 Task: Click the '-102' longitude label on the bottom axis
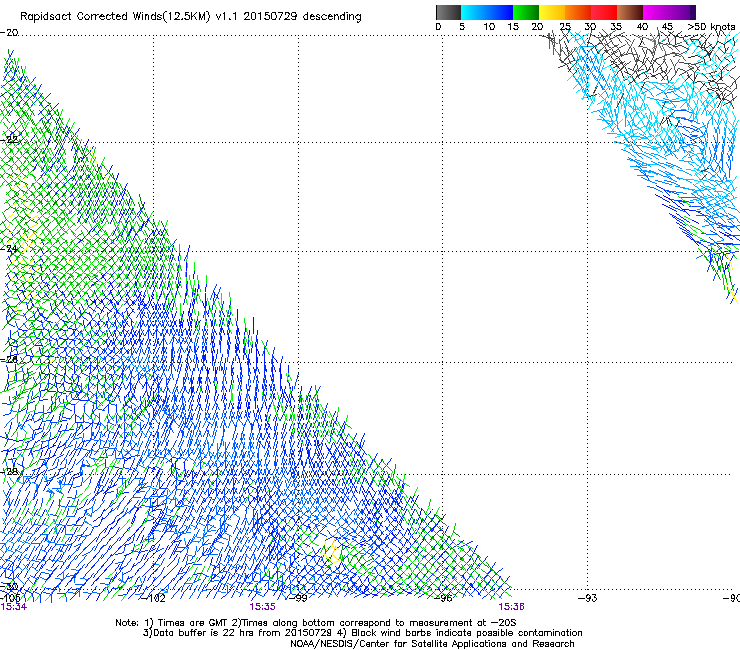point(153,599)
